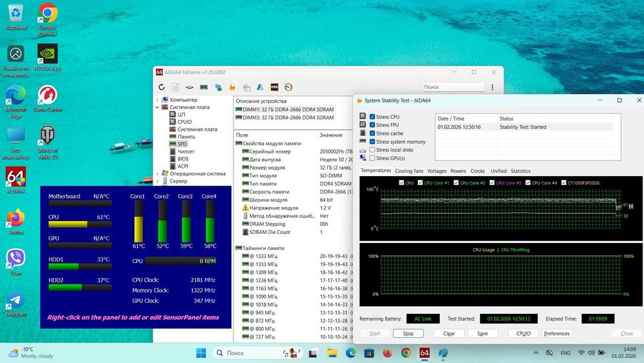The width and height of the screenshot is (644, 363).
Task: Open Microsoft Store from the taskbar
Action: (369, 353)
